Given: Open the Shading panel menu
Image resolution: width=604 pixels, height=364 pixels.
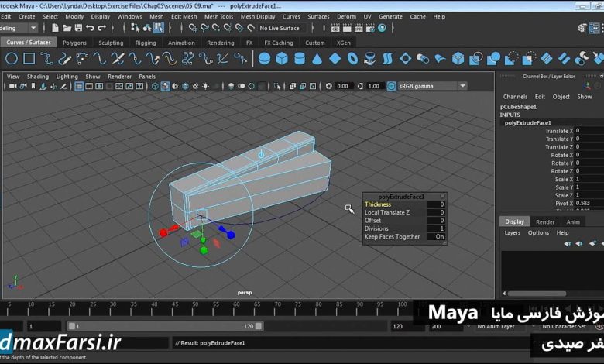Looking at the screenshot, I should click(38, 77).
